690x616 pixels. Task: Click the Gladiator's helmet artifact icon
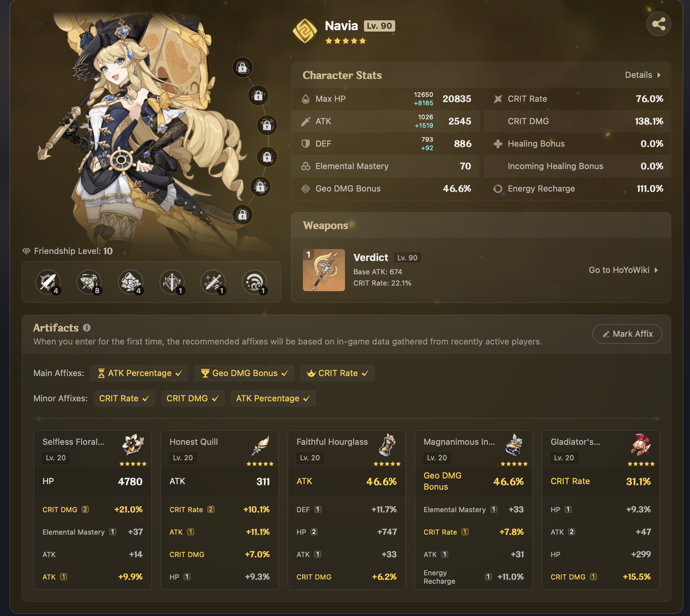[x=641, y=445]
